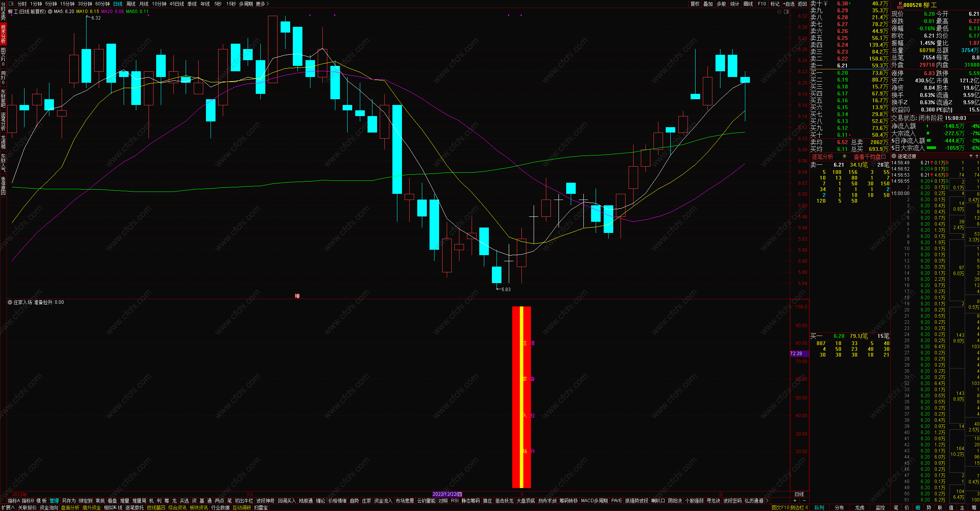Select the 龙虎 bottom panel tab
Viewport: 980px width, 511px height.
[859, 508]
